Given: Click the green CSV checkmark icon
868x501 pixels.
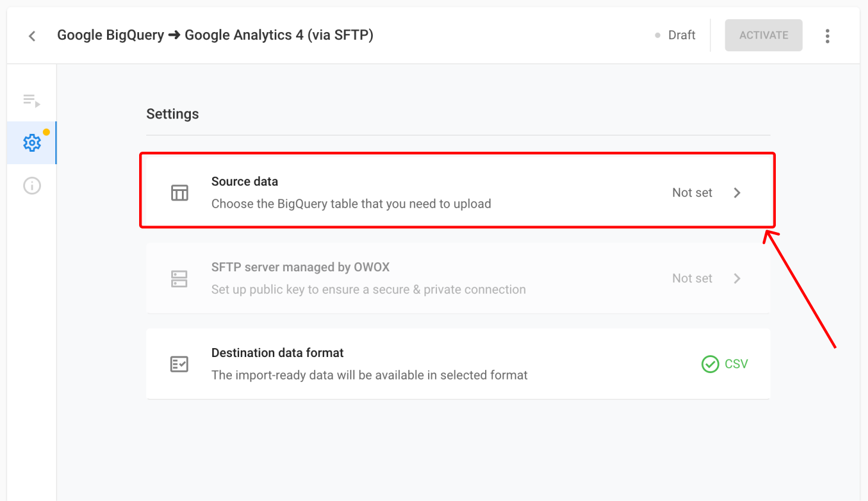Looking at the screenshot, I should pos(710,364).
